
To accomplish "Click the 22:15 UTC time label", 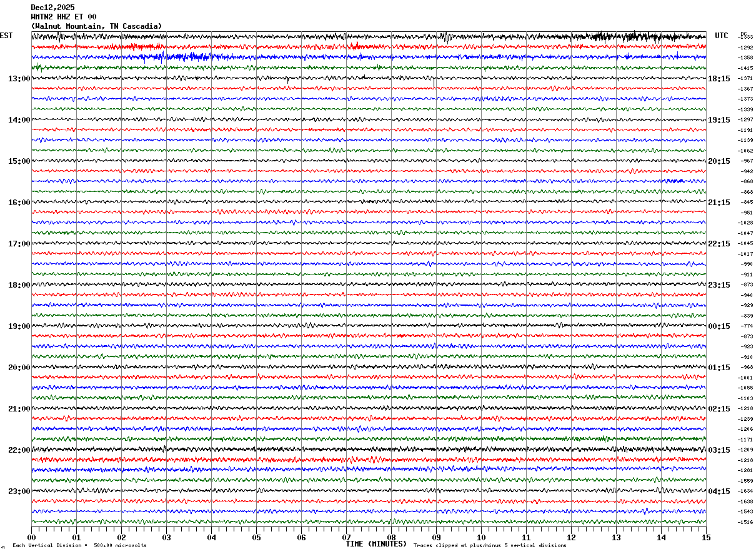I will [x=719, y=244].
